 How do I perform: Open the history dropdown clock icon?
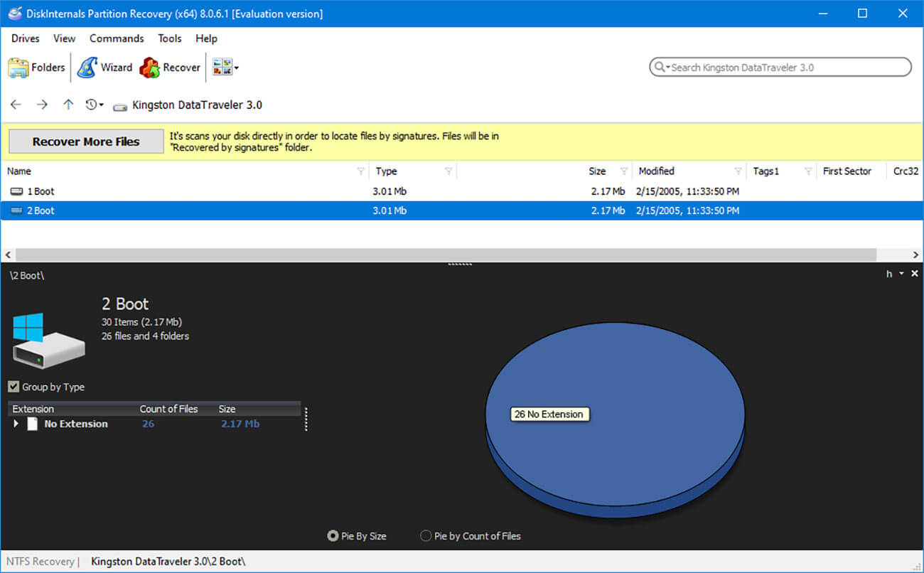[95, 105]
